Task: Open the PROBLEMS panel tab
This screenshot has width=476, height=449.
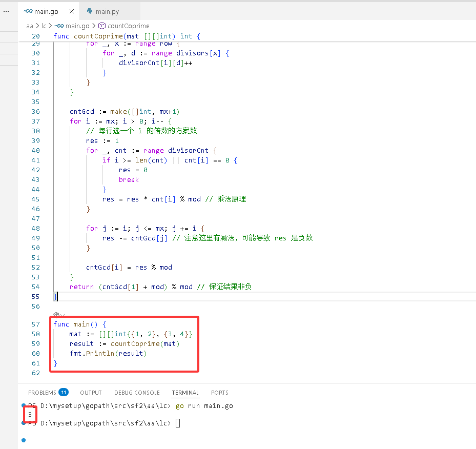Action: click(x=42, y=393)
